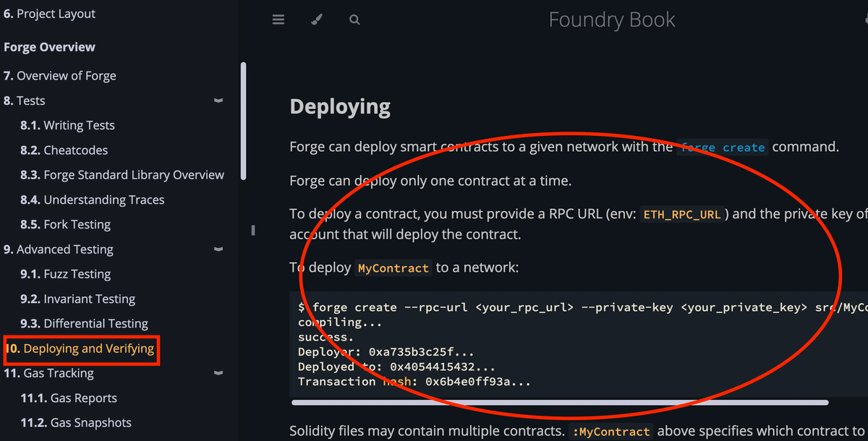Open the search bar magnifier icon
868x441 pixels.
354,20
